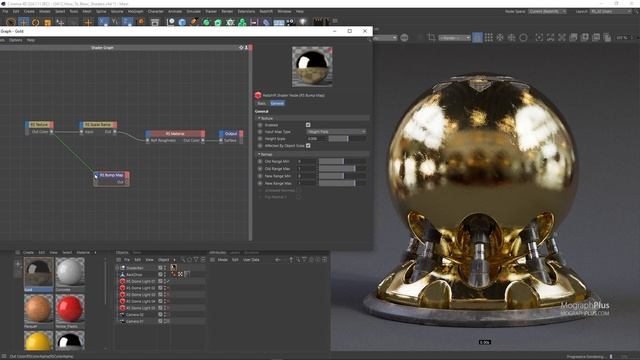640x360 pixels.
Task: Select the red plastic material thumbnail
Action: pyautogui.click(x=70, y=309)
